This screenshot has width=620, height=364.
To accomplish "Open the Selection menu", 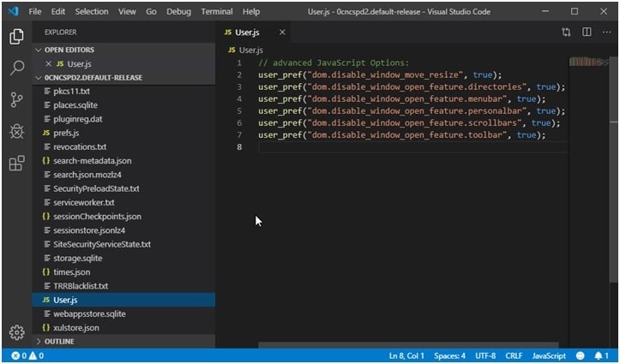I will [92, 11].
